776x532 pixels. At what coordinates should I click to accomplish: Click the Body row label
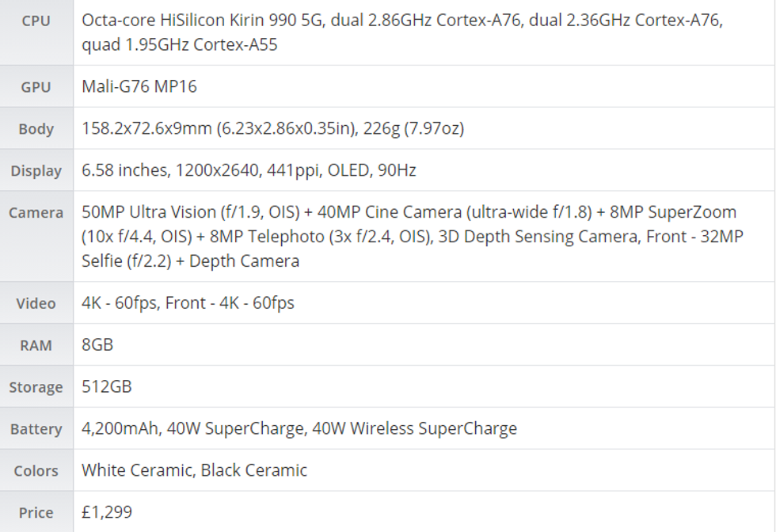click(x=36, y=129)
